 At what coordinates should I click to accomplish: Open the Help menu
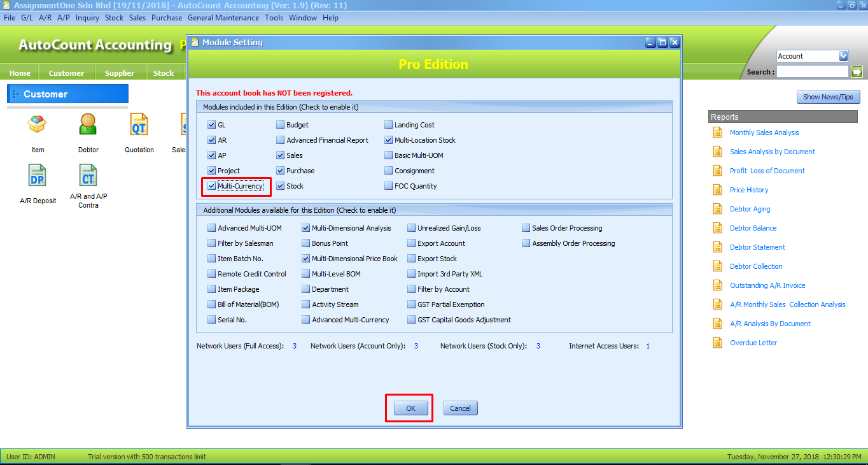pos(330,18)
